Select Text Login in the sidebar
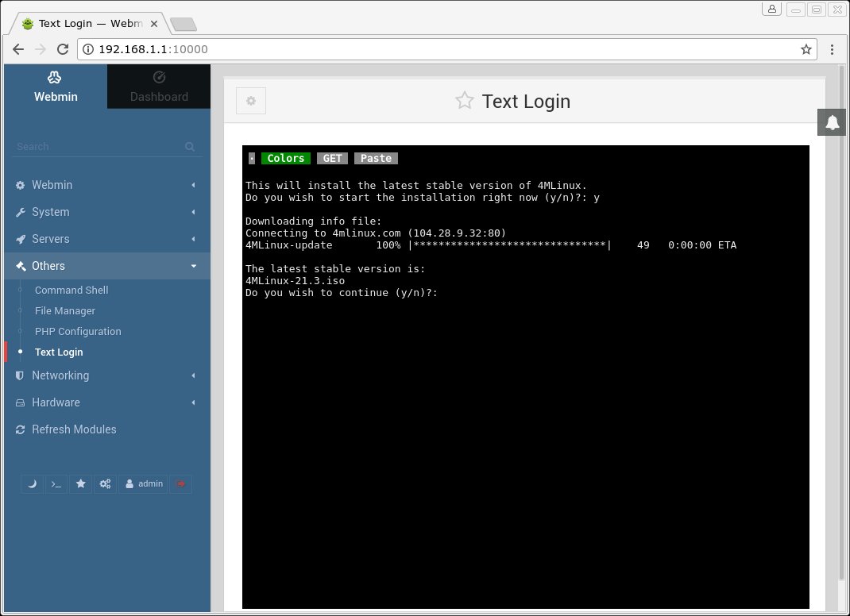 point(59,352)
